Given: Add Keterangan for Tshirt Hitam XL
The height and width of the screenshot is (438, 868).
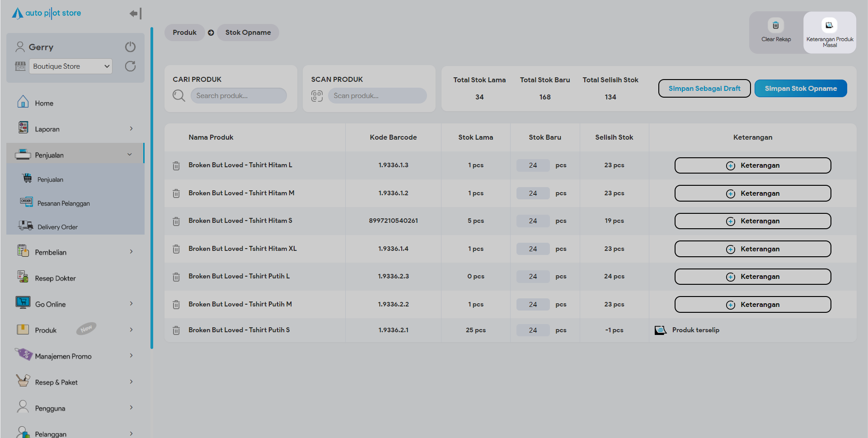Looking at the screenshot, I should pyautogui.click(x=752, y=249).
